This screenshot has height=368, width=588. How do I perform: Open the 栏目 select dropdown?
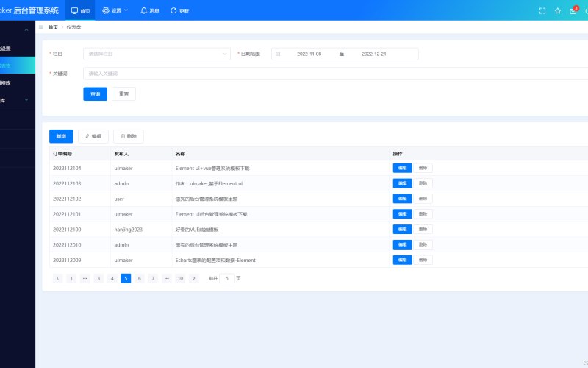(157, 54)
